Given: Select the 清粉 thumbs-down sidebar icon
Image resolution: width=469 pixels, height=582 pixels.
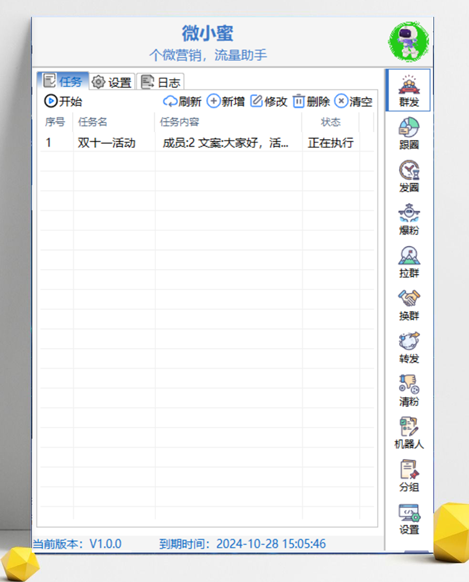Looking at the screenshot, I should click(409, 390).
